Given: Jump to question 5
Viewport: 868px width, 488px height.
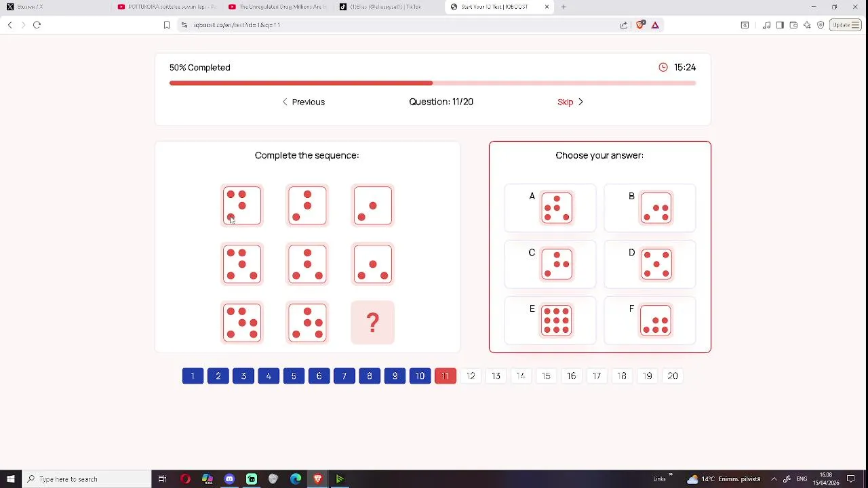Looking at the screenshot, I should coord(294,376).
